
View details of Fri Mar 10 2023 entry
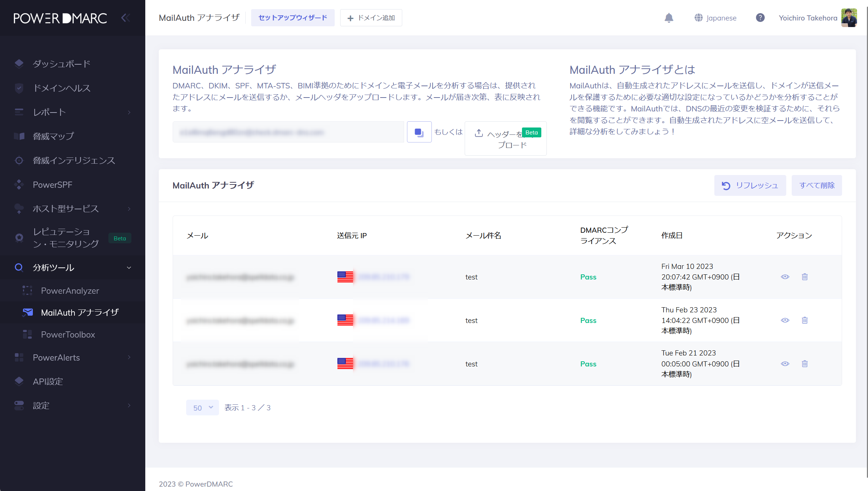(785, 277)
